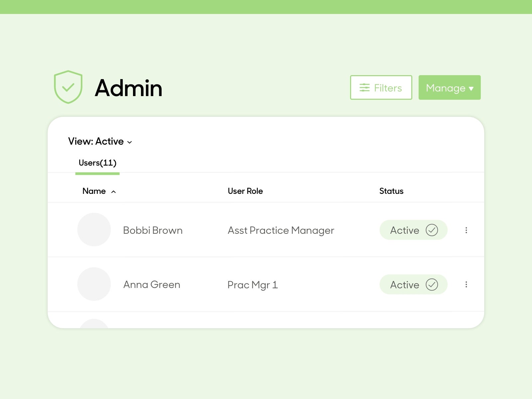Open the View: Active dropdown
The height and width of the screenshot is (399, 532).
(x=100, y=142)
